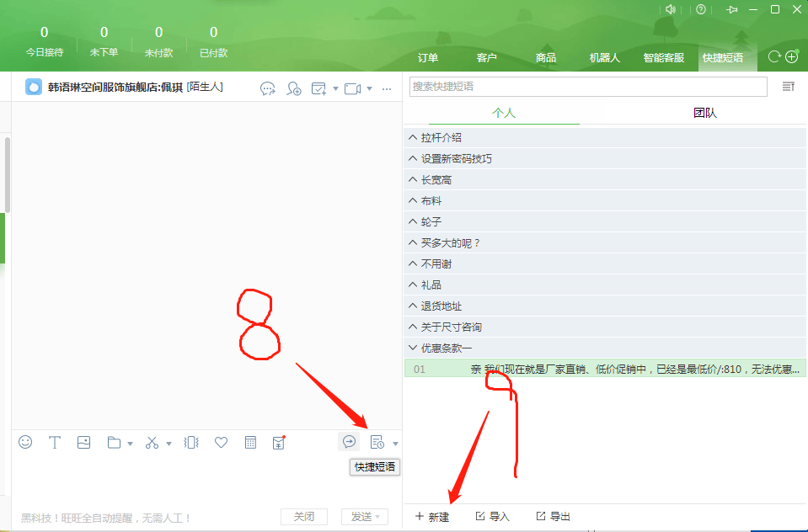Open the coupon/gift sending tool
808x532 pixels.
pos(278,441)
